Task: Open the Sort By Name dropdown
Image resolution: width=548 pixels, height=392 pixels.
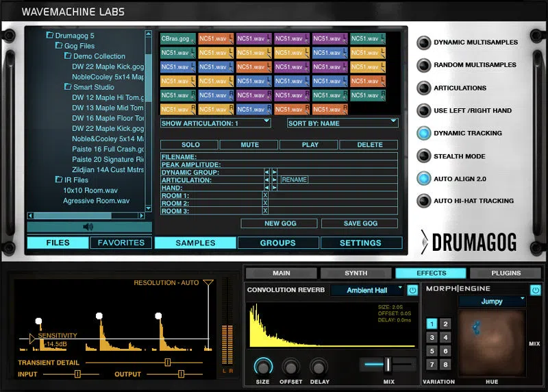Action: click(342, 123)
